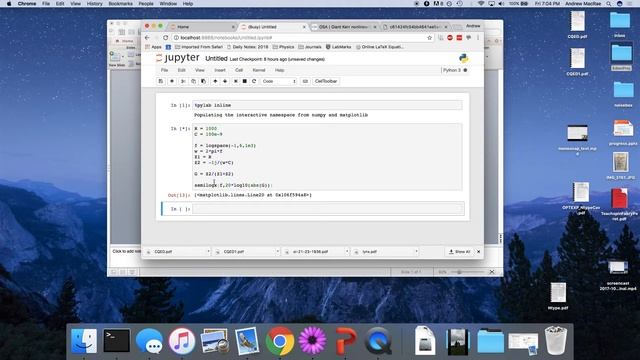Image resolution: width=640 pixels, height=360 pixels.
Task: Open Jupyter Insert menu
Action: pyautogui.click(x=220, y=70)
